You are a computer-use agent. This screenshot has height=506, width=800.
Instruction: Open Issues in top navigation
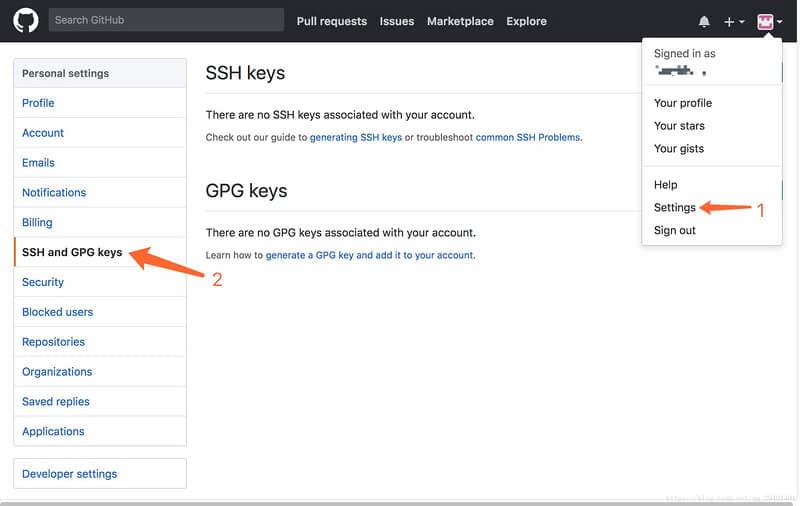pyautogui.click(x=396, y=21)
